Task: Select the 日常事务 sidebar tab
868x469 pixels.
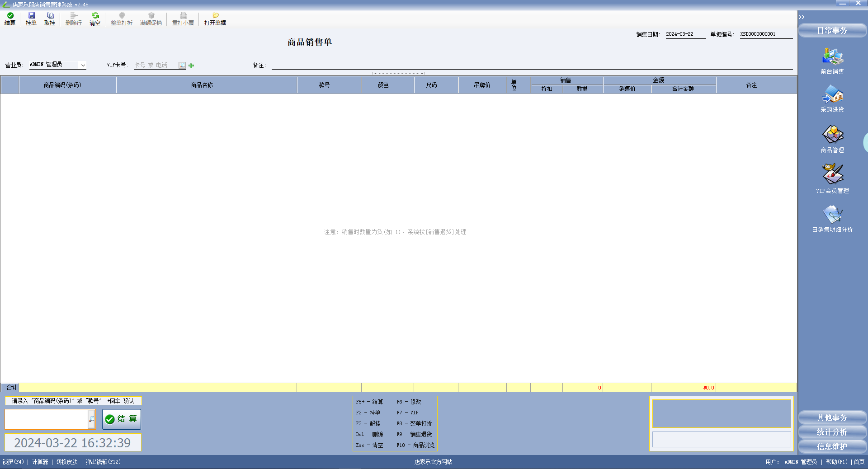Action: (832, 31)
